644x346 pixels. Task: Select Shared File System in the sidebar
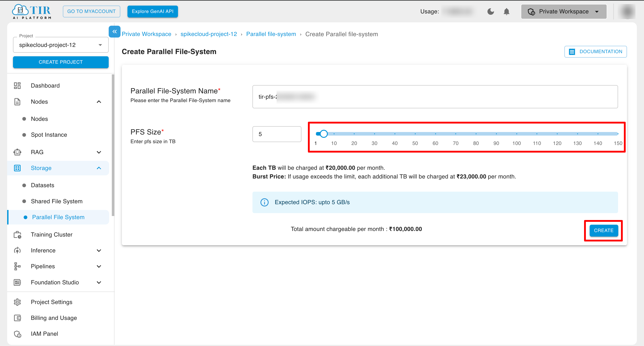(x=57, y=201)
